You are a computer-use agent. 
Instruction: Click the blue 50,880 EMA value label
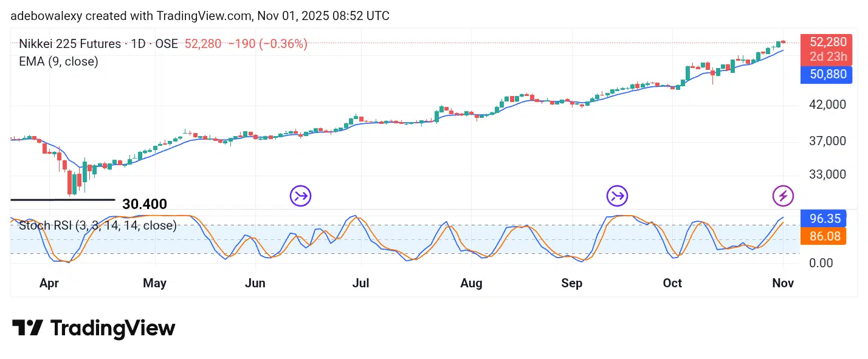(824, 75)
